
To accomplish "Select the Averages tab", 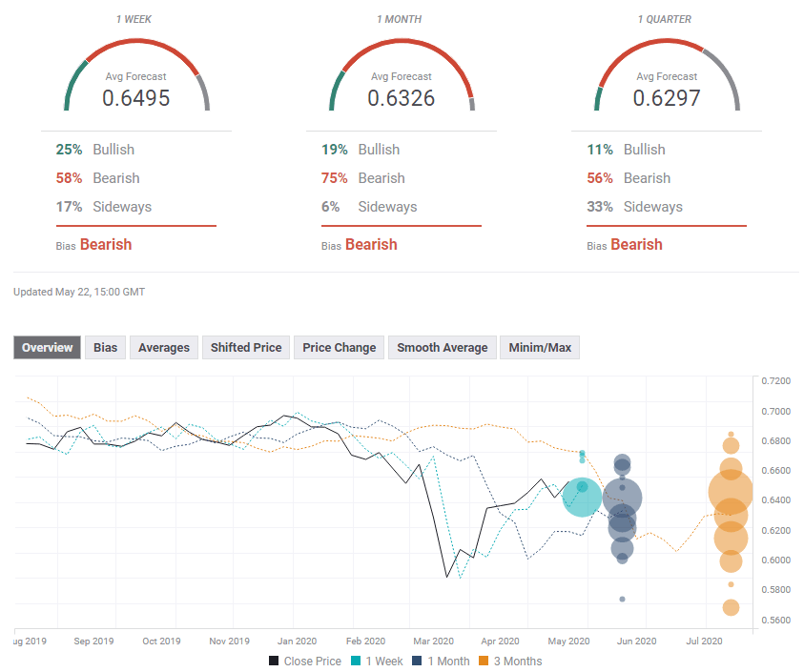I will point(164,348).
